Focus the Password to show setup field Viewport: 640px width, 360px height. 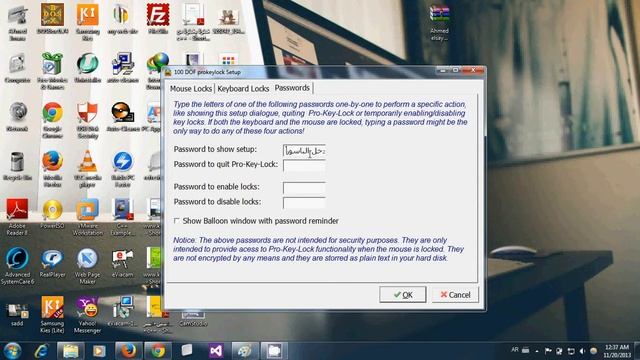point(304,151)
